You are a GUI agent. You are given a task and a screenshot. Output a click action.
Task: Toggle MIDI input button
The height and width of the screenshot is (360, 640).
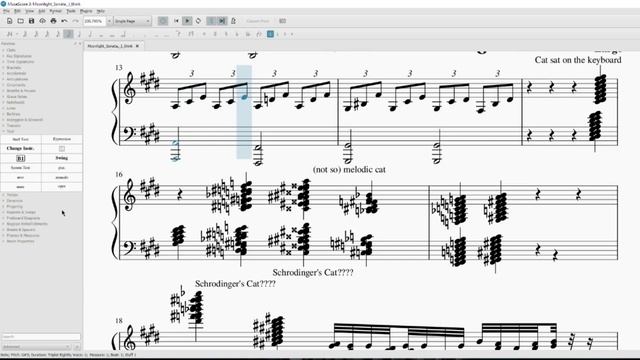(163, 21)
